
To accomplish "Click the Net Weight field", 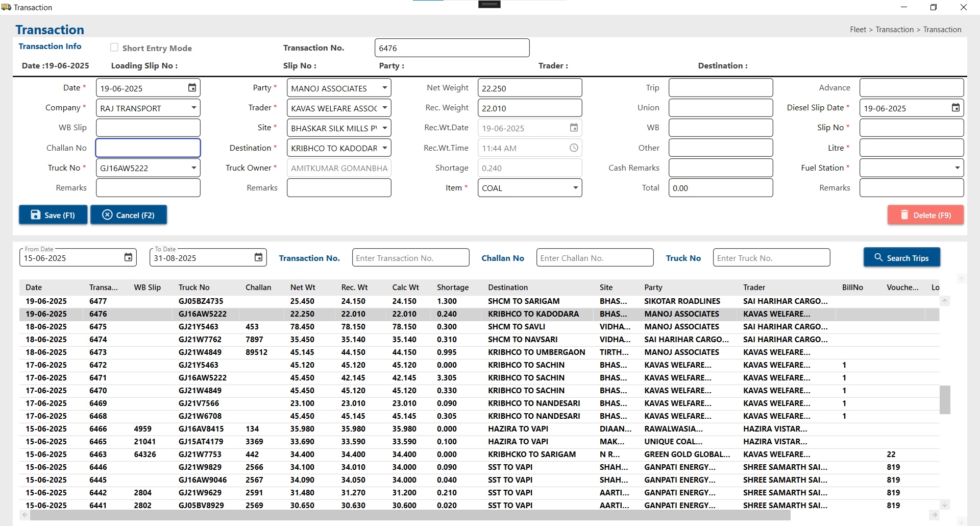I will click(530, 88).
